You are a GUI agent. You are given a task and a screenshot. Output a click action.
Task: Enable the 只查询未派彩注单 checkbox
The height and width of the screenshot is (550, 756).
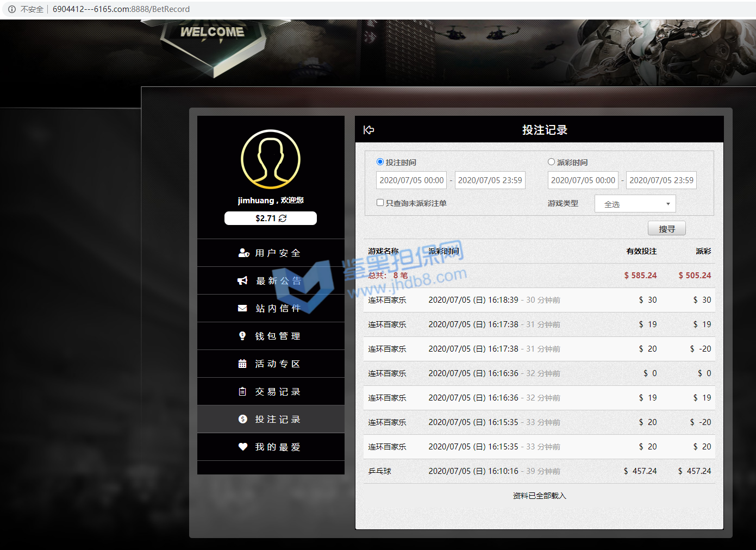[380, 203]
